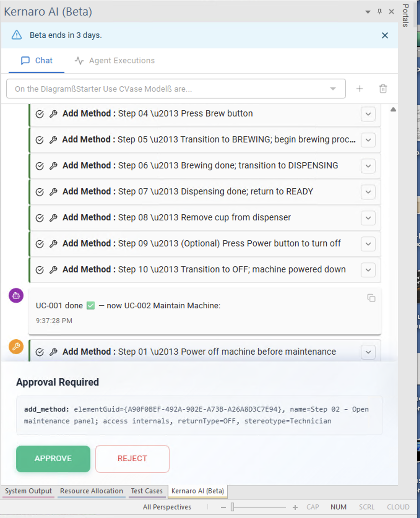Click wrench icon on Step 10 row
Viewport: 420px width, 518px height.
click(53, 269)
